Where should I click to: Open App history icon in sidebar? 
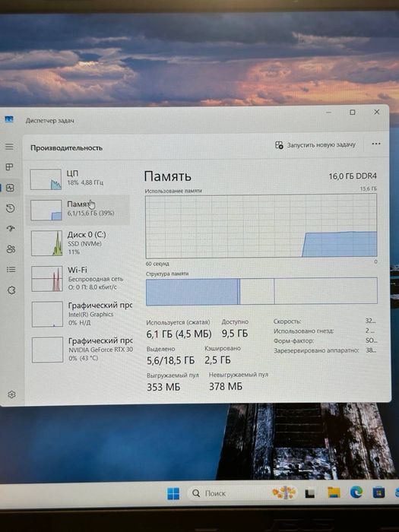tap(11, 208)
